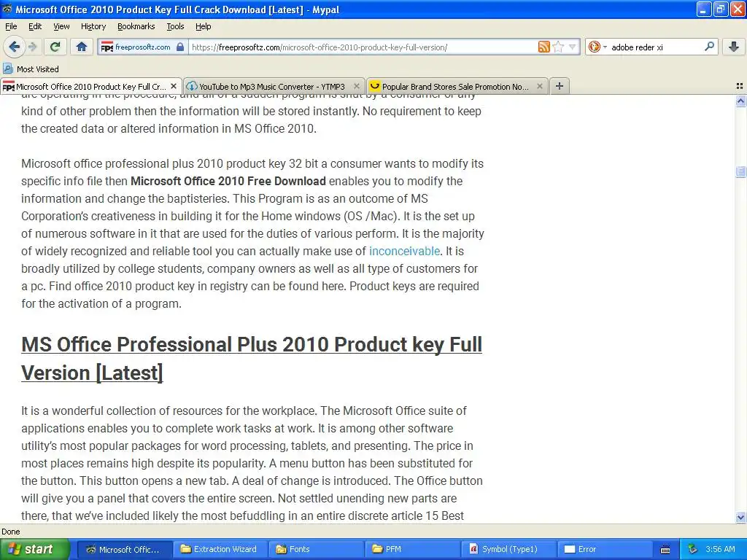The image size is (747, 560).
Task: Follow the inconceivable hyperlink
Action: 404,251
